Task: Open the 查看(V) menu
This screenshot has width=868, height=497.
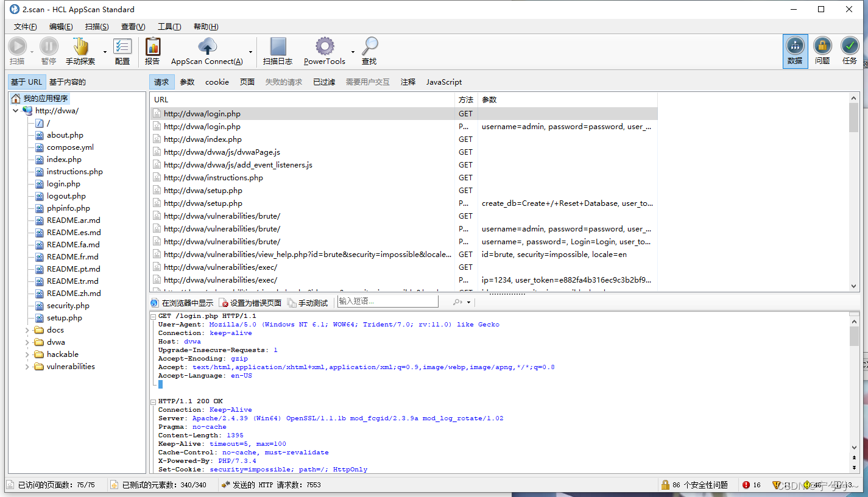Action: tap(133, 27)
